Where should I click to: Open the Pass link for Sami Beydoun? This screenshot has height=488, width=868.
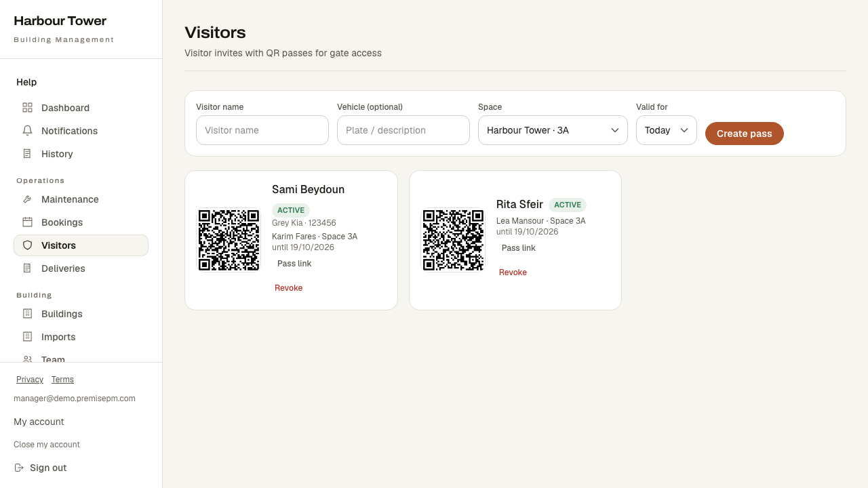click(x=294, y=264)
